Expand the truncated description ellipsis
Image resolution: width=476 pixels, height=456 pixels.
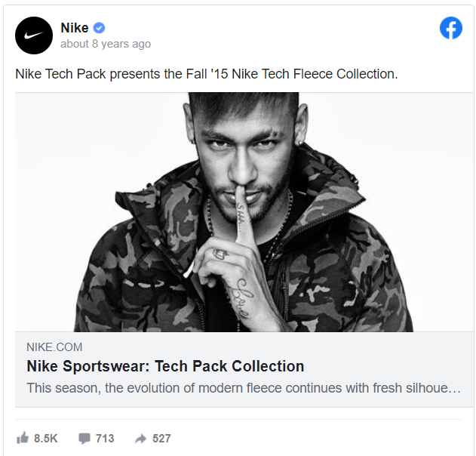click(x=455, y=388)
